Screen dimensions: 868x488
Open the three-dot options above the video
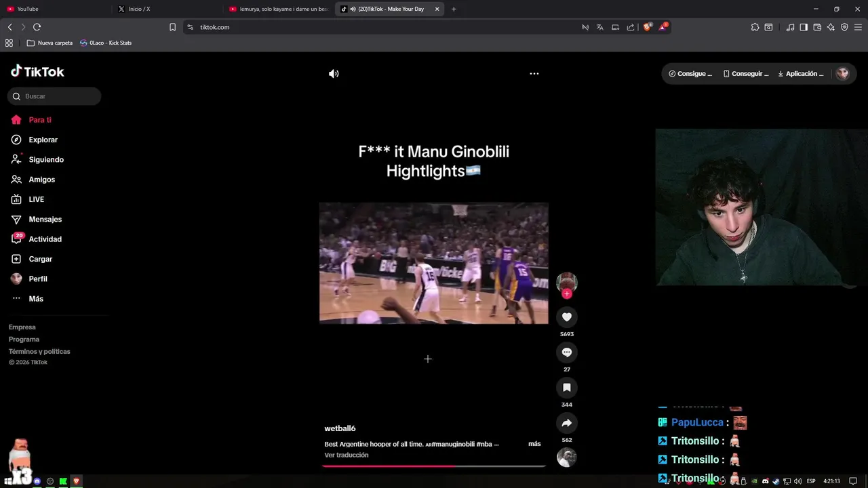click(x=534, y=74)
